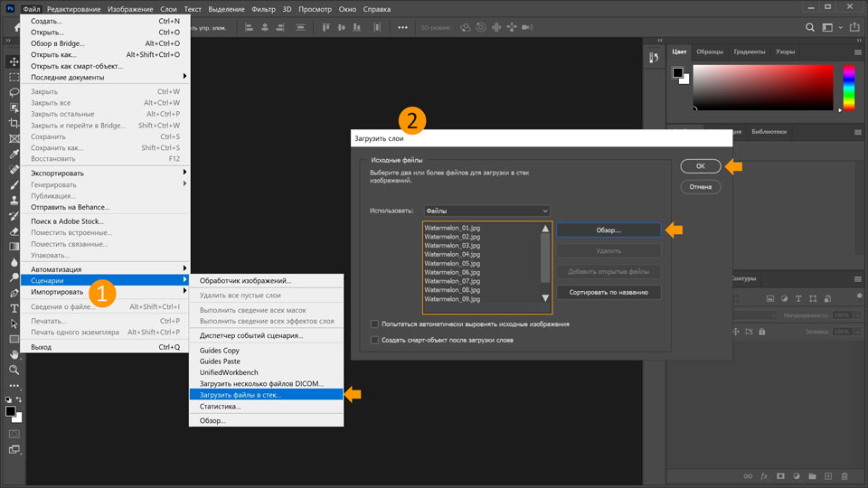The image size is (868, 488).
Task: Confirm with the OK button
Action: (x=701, y=166)
